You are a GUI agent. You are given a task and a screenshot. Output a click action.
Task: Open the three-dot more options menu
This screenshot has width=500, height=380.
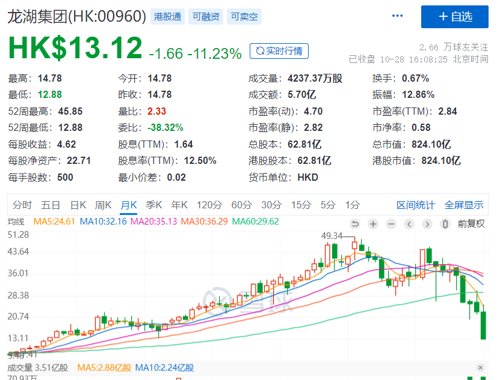point(397,16)
